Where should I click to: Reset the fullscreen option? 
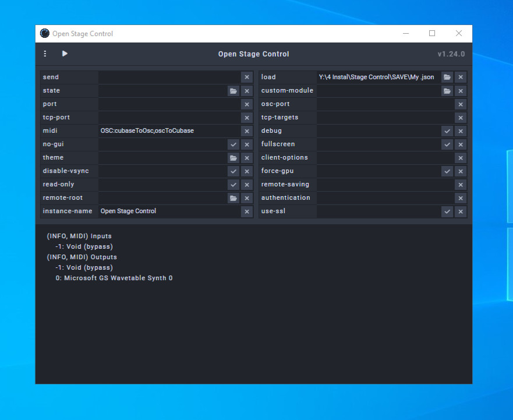click(461, 144)
